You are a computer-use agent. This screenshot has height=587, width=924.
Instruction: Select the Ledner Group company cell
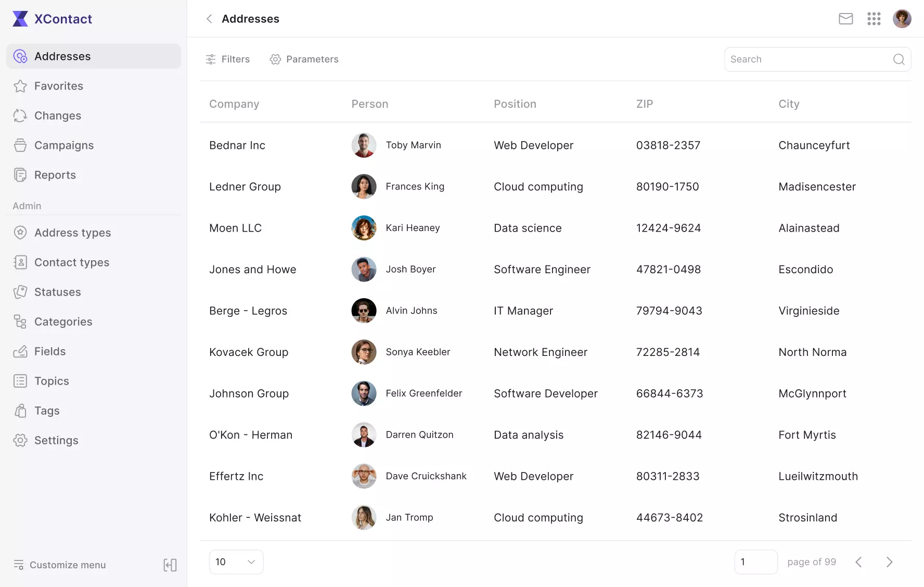pos(245,187)
